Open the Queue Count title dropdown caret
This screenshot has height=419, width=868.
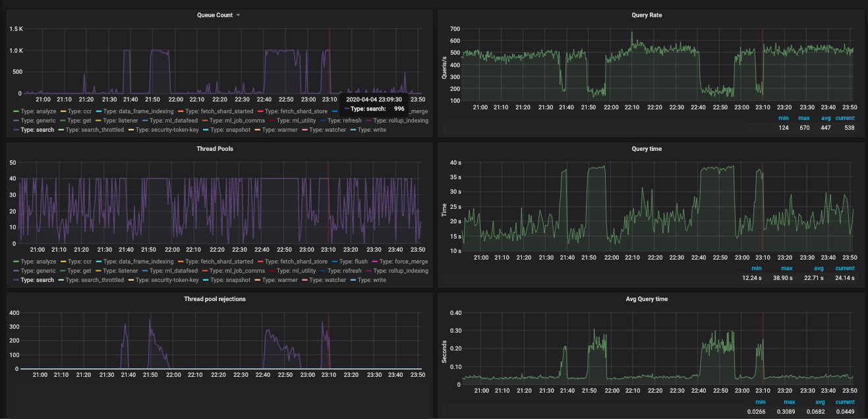[238, 15]
